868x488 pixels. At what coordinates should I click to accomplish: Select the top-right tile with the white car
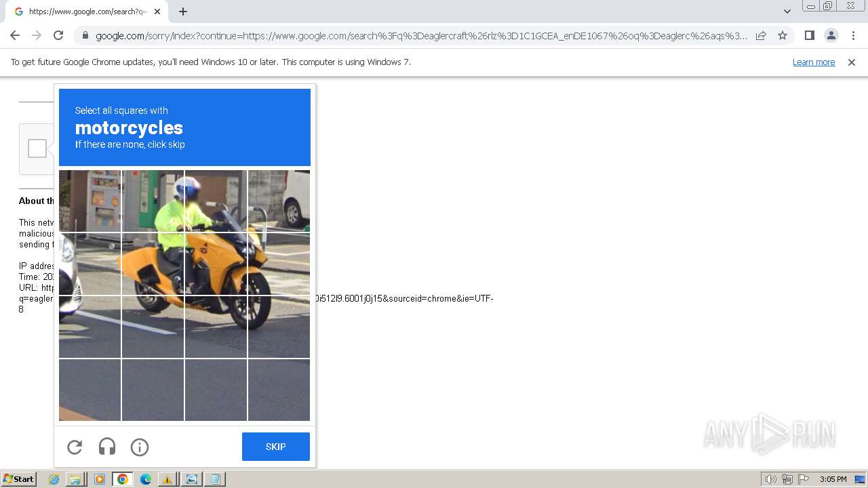point(279,201)
